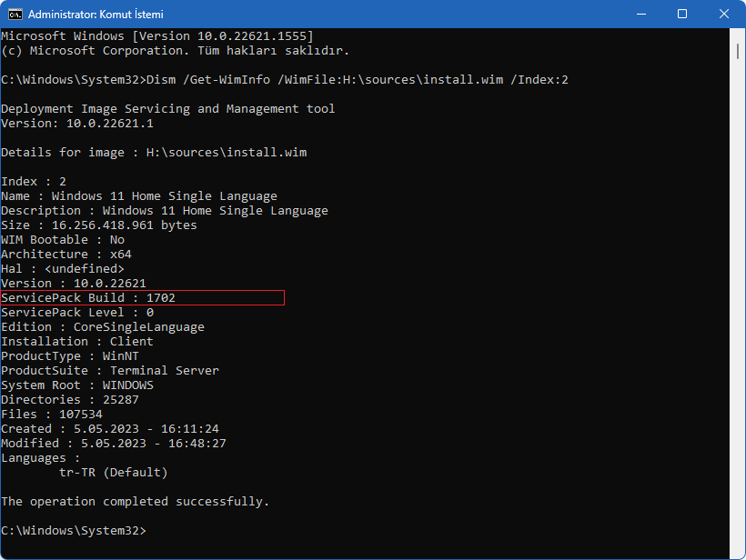This screenshot has width=746, height=560.
Task: Click the 'Created : 5.05.2023 - 16:11:24' line
Action: [110, 429]
